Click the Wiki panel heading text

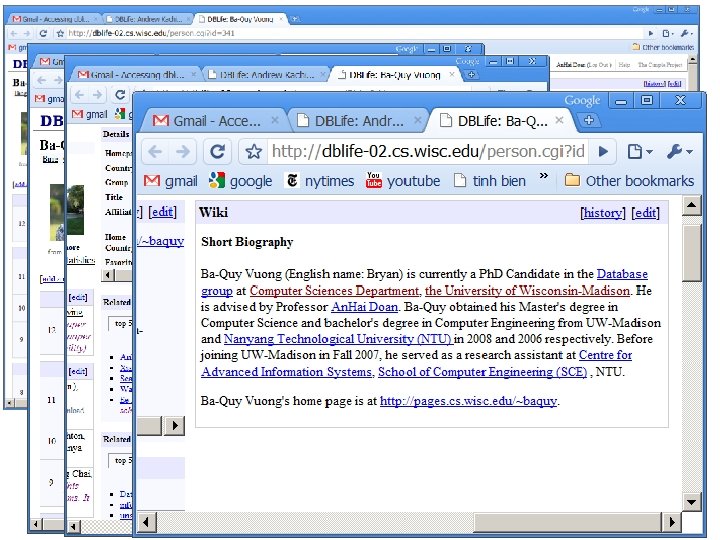pyautogui.click(x=214, y=213)
